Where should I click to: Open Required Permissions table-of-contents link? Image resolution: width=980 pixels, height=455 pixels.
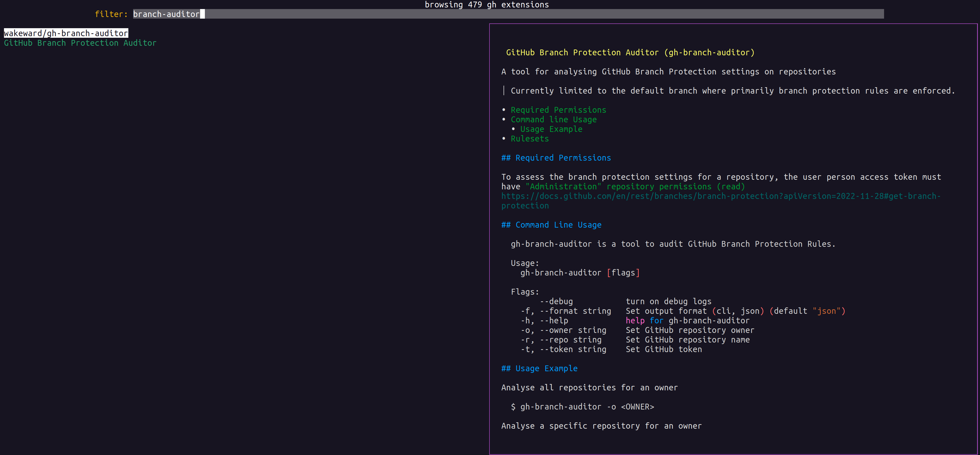pos(558,110)
